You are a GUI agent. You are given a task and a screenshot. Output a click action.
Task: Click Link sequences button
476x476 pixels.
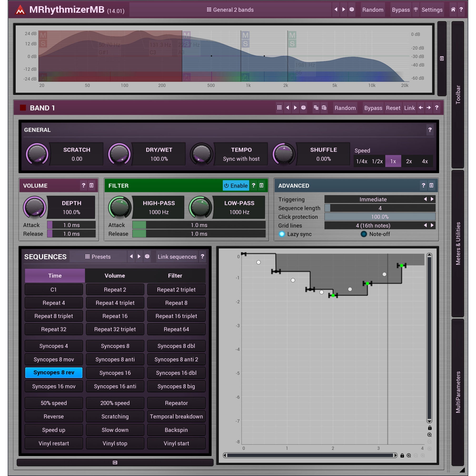pos(177,257)
